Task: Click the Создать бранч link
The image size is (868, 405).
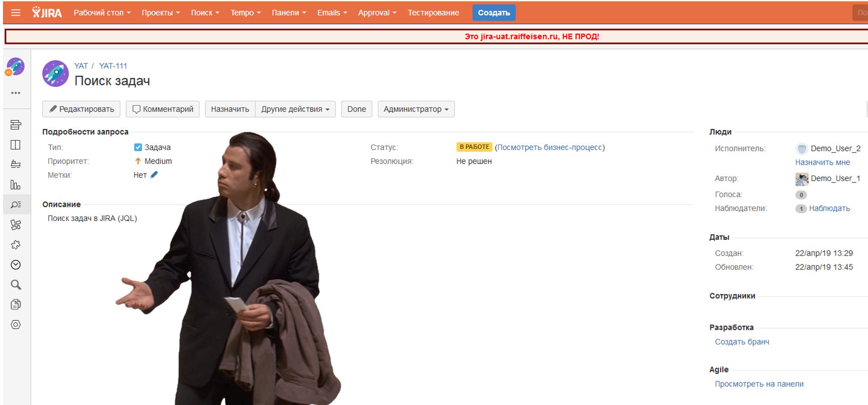Action: (742, 342)
